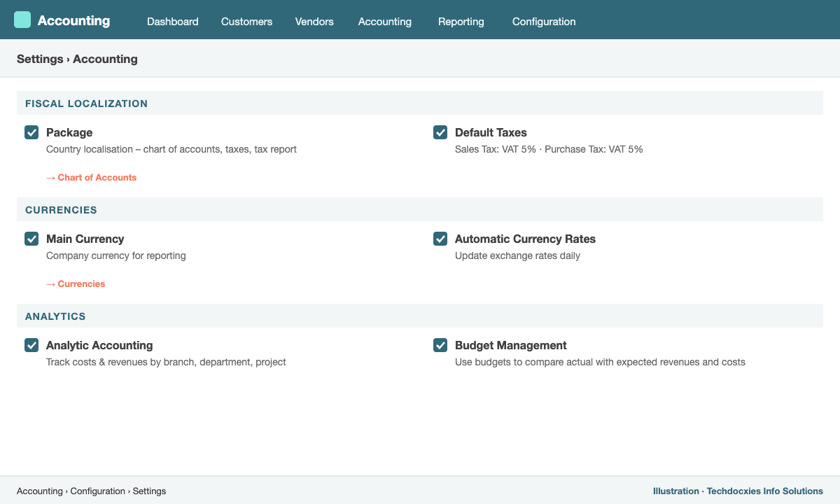Click the Package setting label

click(x=69, y=132)
